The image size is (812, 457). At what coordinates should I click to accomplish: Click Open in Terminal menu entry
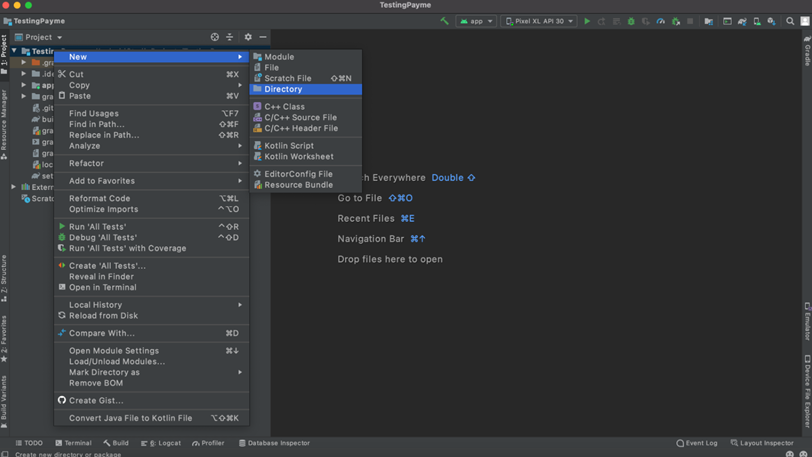103,287
